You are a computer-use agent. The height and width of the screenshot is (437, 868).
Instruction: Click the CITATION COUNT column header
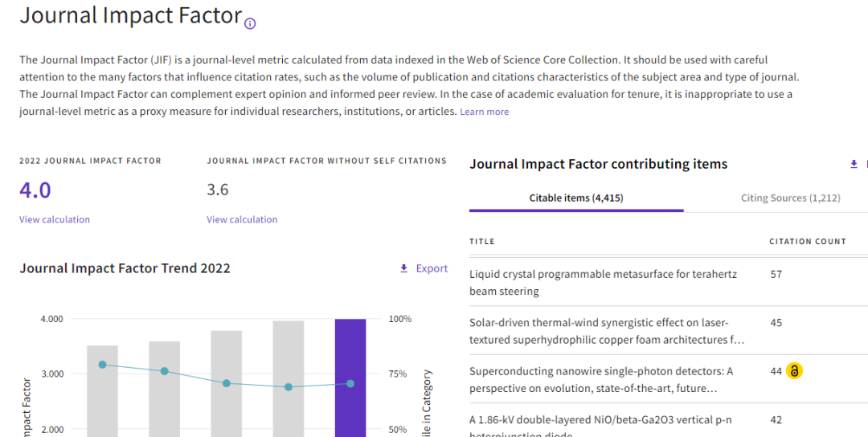point(808,242)
